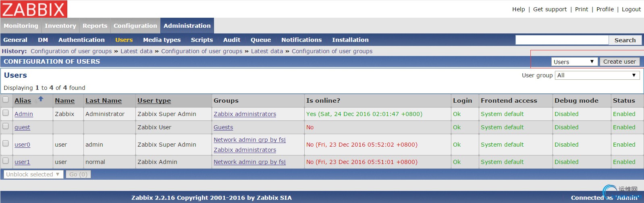Open the Configuration menu
Screen dimensions: 644x203
pos(135,26)
